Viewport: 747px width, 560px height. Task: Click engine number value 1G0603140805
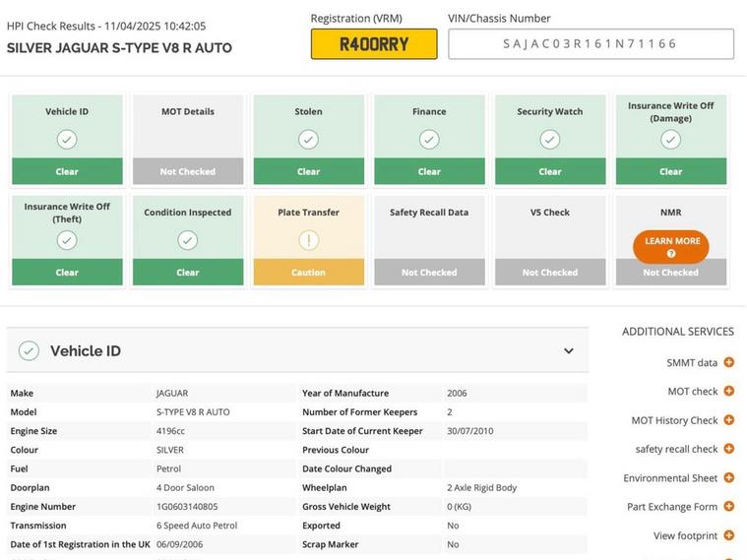(x=187, y=507)
